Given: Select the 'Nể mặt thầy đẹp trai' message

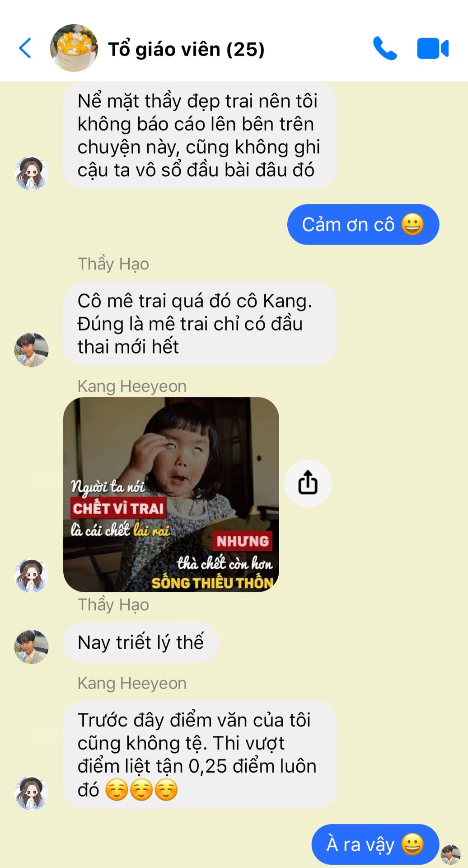Looking at the screenshot, I should point(200,135).
